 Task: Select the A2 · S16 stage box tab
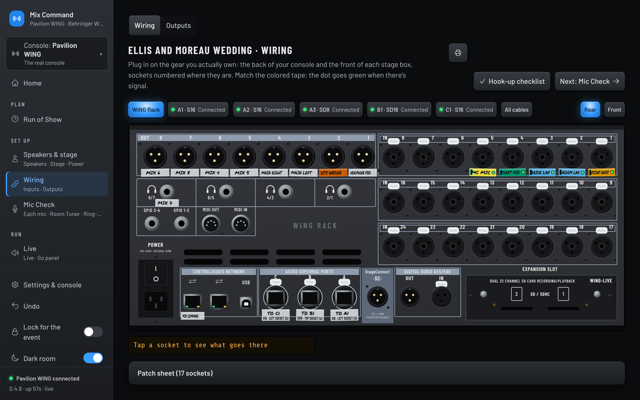(x=264, y=109)
